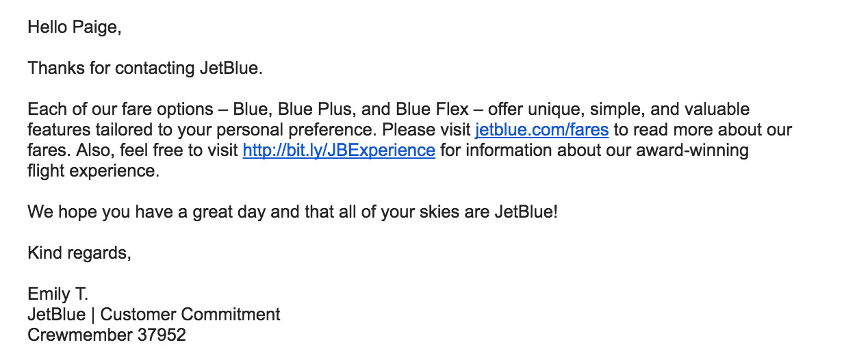Click the sender name "Emily T."
The image size is (868, 360).
58,294
